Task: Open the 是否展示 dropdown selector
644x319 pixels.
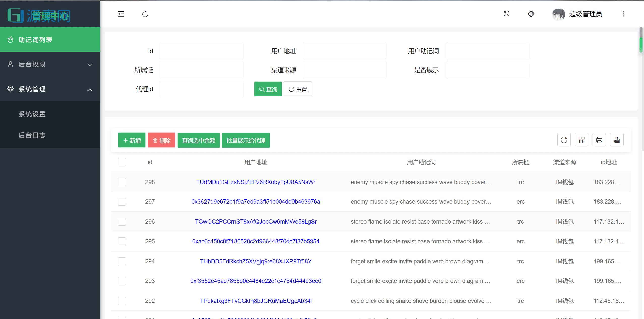Action: click(487, 70)
